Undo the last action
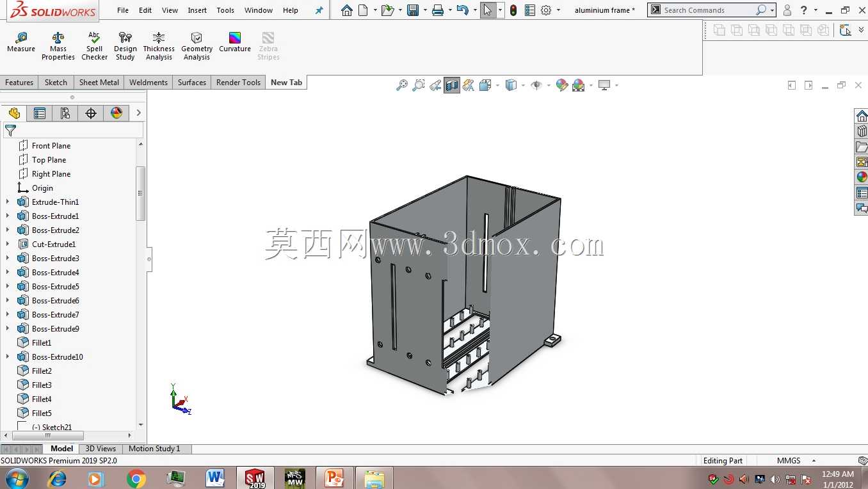 (x=462, y=10)
